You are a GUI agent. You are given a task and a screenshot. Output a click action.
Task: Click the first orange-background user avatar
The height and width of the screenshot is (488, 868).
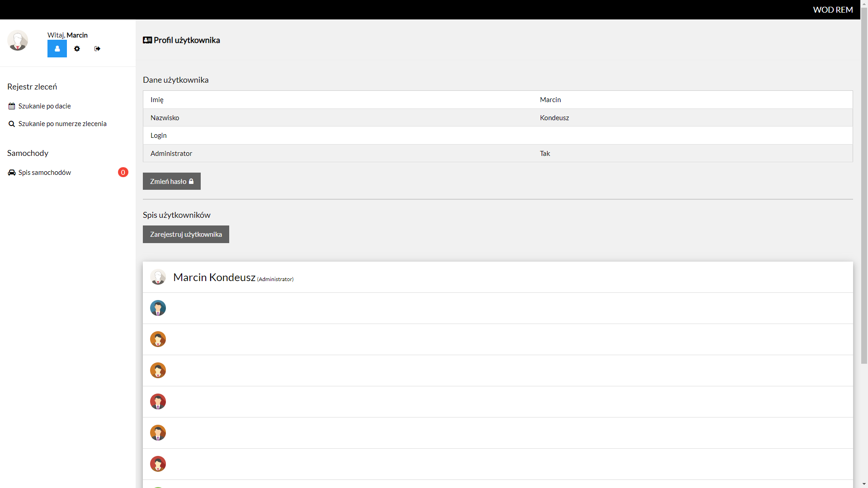pyautogui.click(x=158, y=339)
